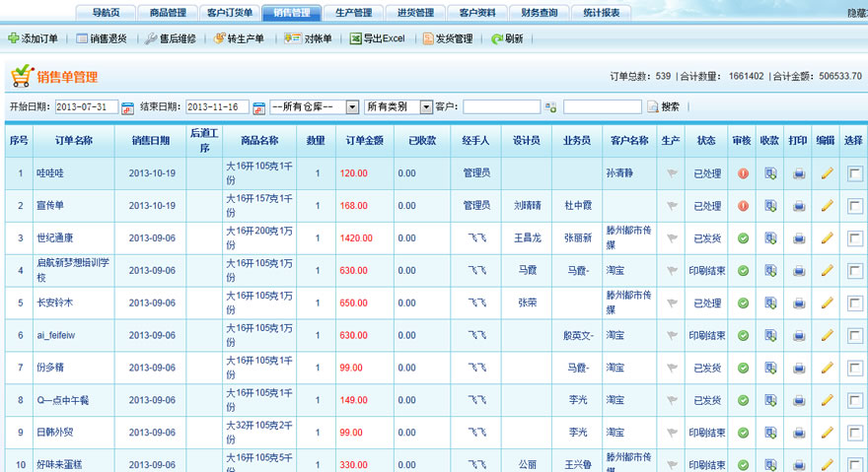Open 销售退货 sales return
The height and width of the screenshot is (472, 868).
pyautogui.click(x=102, y=38)
